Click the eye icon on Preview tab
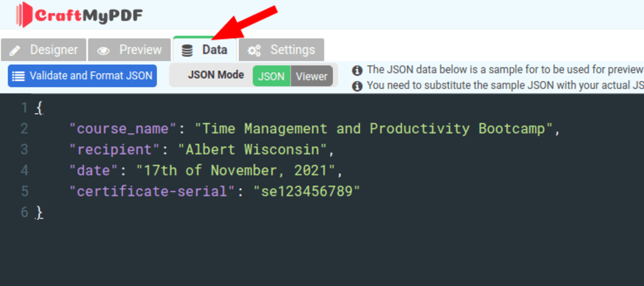Screen dimensions: 644x286 (x=103, y=51)
